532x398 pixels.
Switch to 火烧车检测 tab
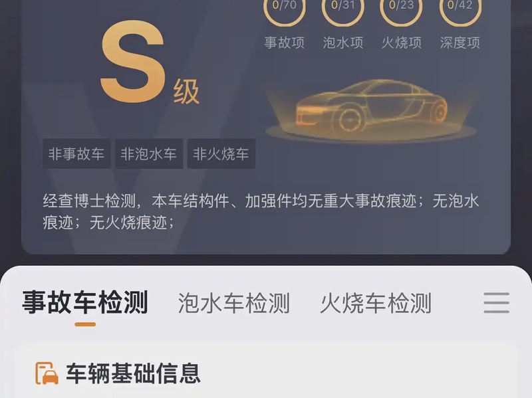pyautogui.click(x=376, y=303)
